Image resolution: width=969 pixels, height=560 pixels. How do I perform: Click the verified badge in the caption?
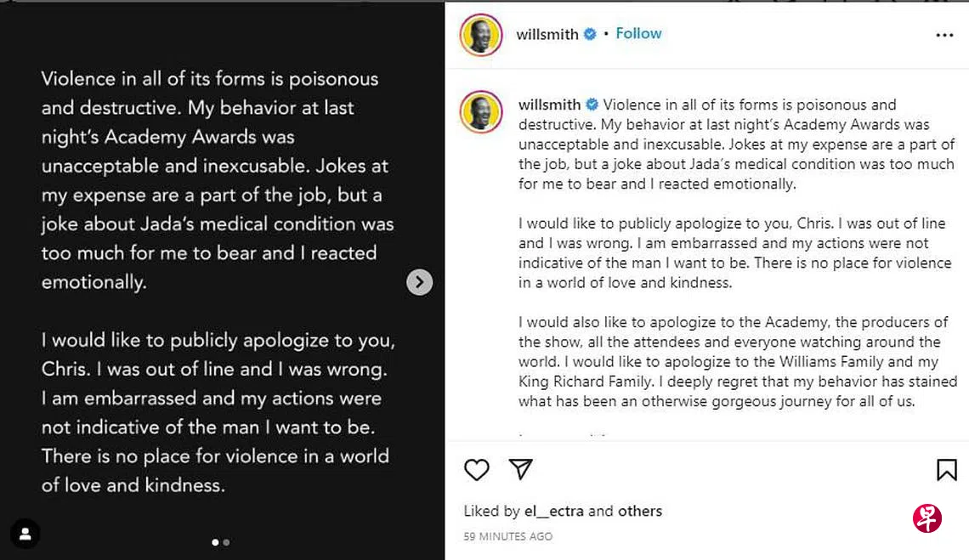(x=592, y=105)
